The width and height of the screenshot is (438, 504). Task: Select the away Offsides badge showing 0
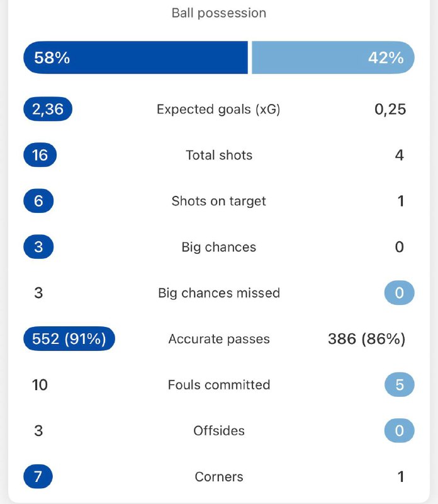(x=399, y=431)
